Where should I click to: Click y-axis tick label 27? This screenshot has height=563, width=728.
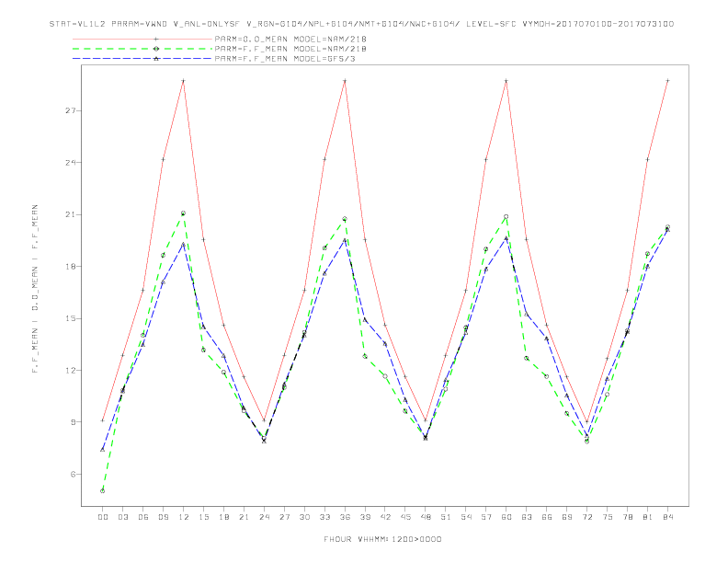click(x=71, y=110)
